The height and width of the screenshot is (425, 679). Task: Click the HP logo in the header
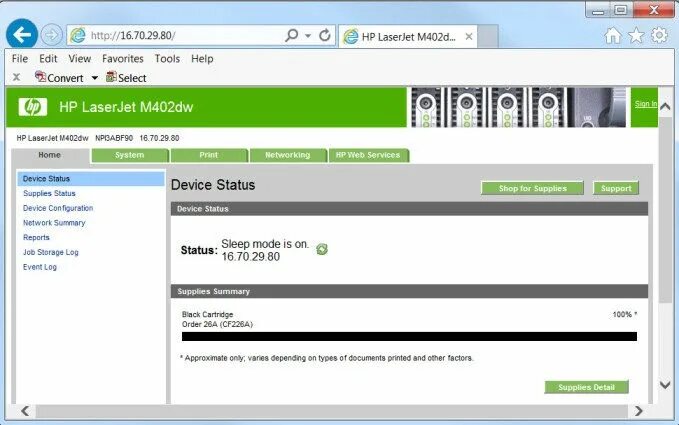(32, 107)
